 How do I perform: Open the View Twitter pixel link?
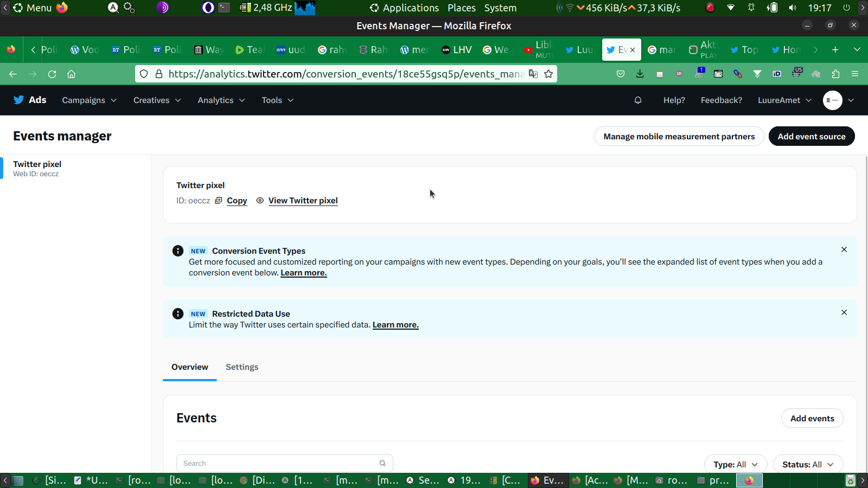[303, 201]
